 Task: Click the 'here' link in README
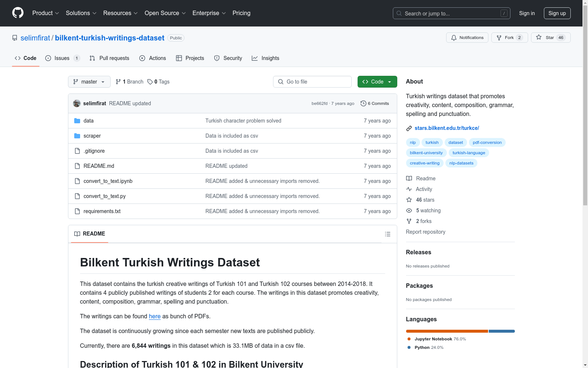click(x=155, y=316)
